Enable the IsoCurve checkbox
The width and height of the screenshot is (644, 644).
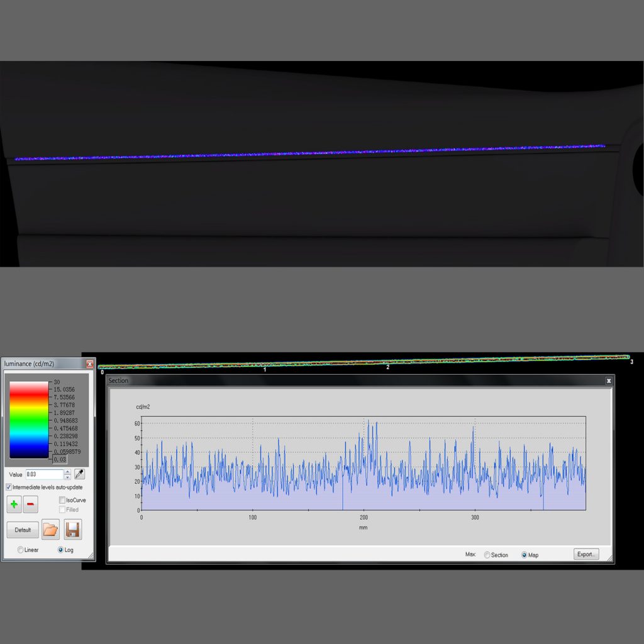tap(62, 500)
